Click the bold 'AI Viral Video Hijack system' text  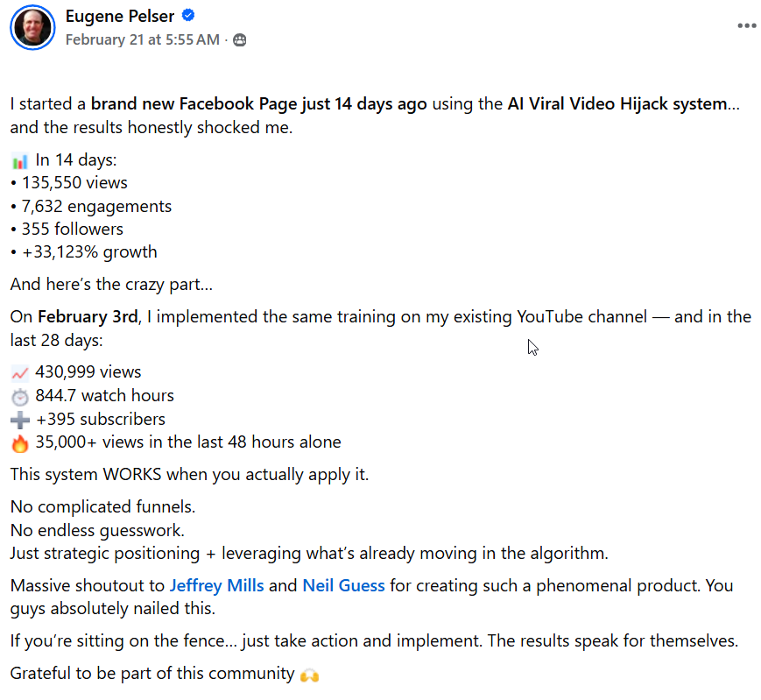click(623, 103)
